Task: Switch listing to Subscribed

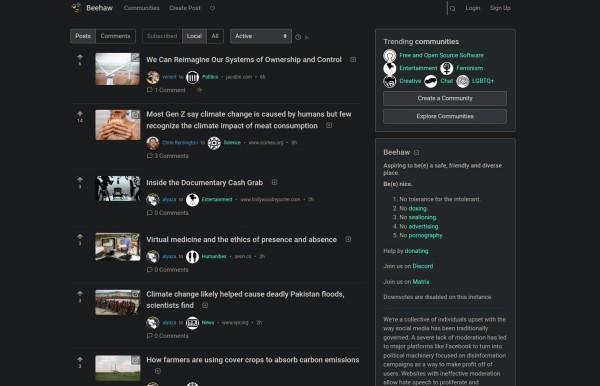Action: 162,36
